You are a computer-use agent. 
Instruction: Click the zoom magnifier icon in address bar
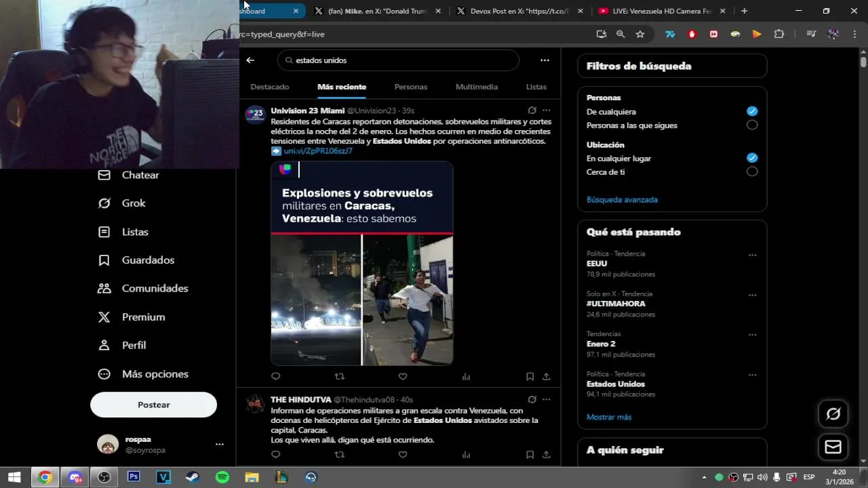pos(620,34)
